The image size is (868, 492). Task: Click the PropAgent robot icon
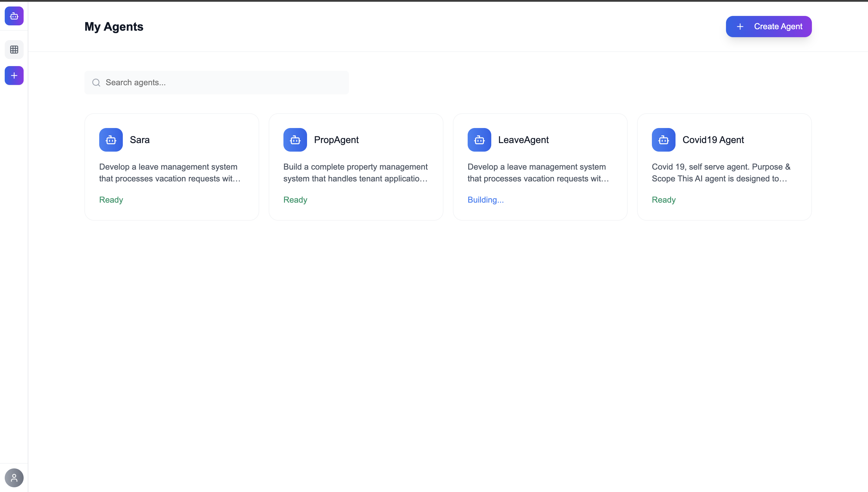pyautogui.click(x=295, y=140)
